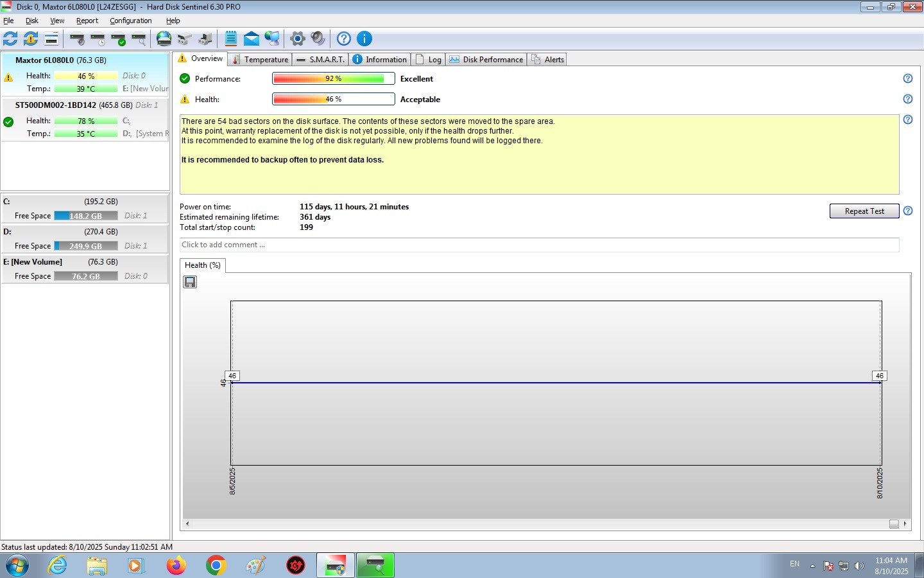Click the disk icon with the magnifying glass

139,39
